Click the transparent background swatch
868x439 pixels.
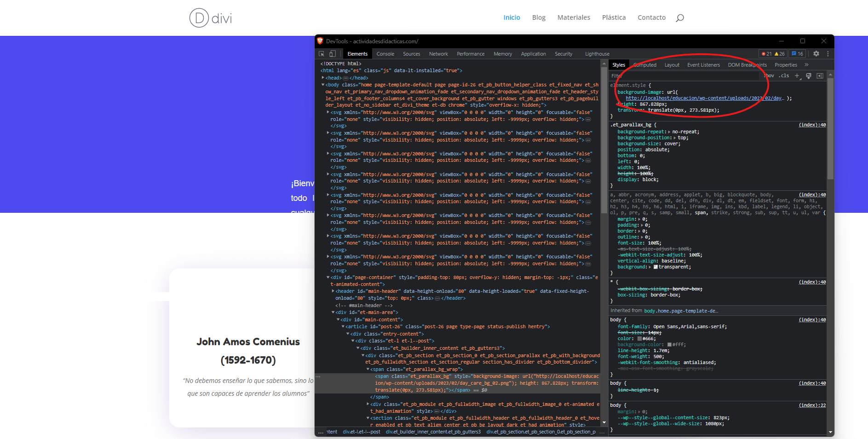(x=655, y=267)
